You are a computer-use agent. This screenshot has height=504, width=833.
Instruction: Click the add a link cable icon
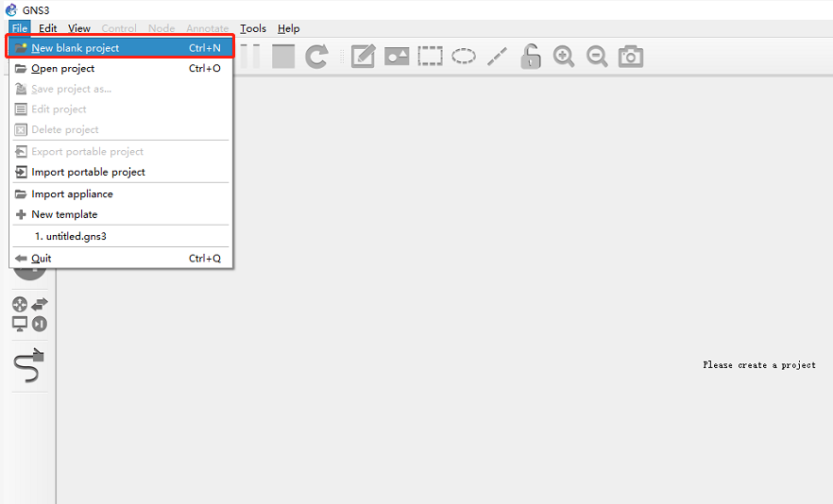[x=29, y=365]
